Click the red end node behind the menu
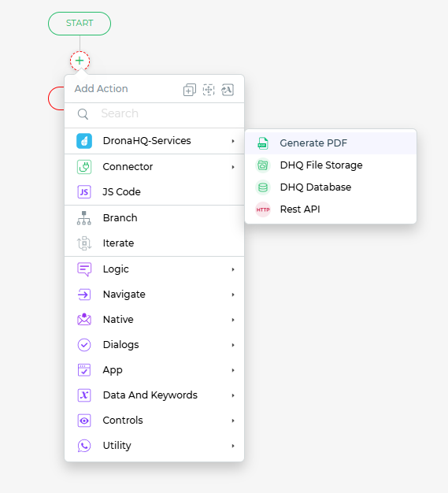This screenshot has width=448, height=493. (x=56, y=98)
